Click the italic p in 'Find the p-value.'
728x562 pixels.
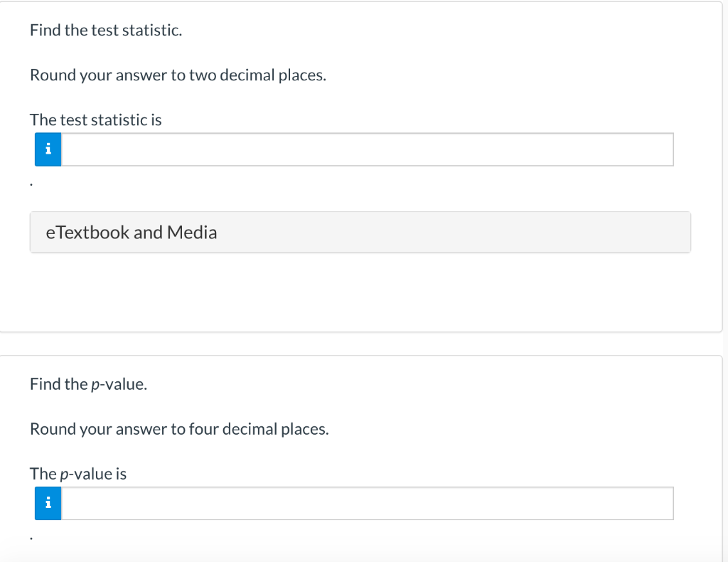(x=95, y=386)
